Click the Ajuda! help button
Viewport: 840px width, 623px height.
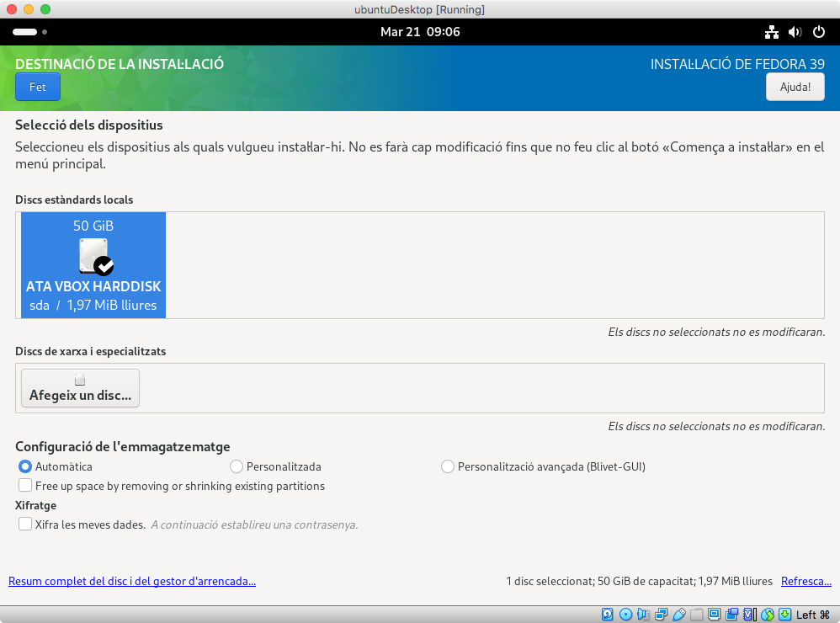[795, 87]
